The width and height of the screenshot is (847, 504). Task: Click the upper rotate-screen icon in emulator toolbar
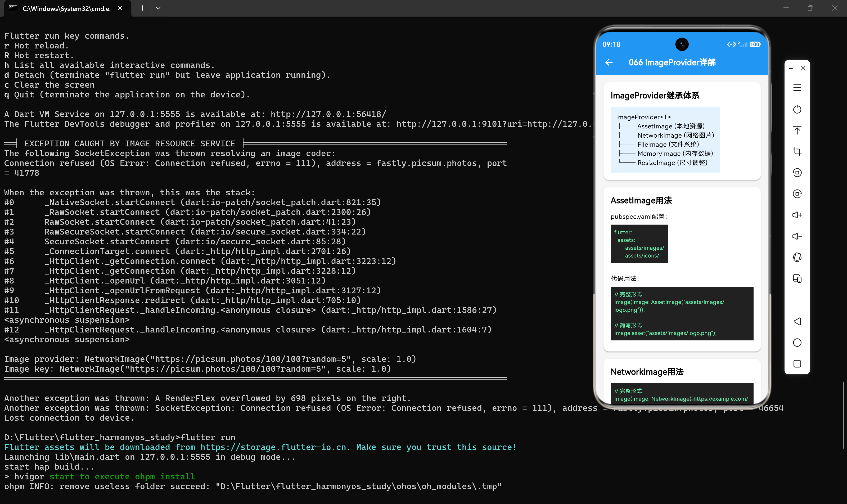pyautogui.click(x=797, y=173)
